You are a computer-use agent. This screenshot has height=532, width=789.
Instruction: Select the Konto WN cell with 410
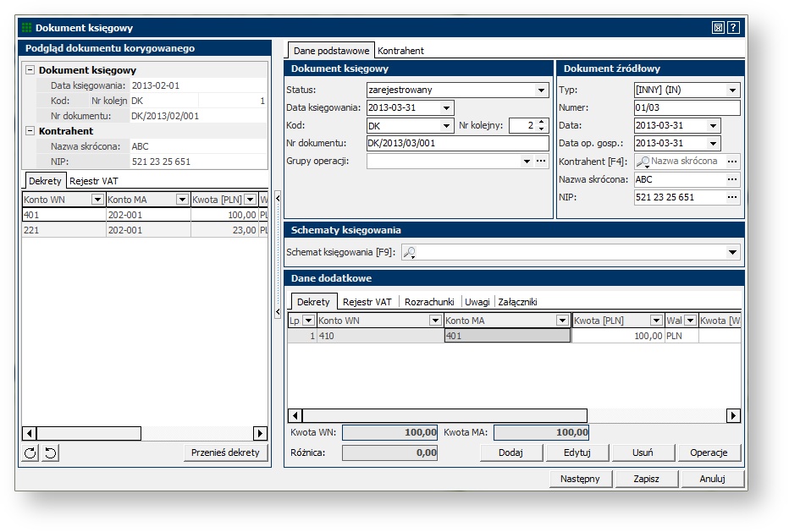point(380,336)
